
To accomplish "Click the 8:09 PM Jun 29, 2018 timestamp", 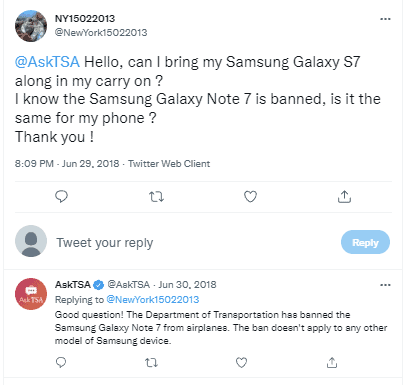I will pos(67,164).
